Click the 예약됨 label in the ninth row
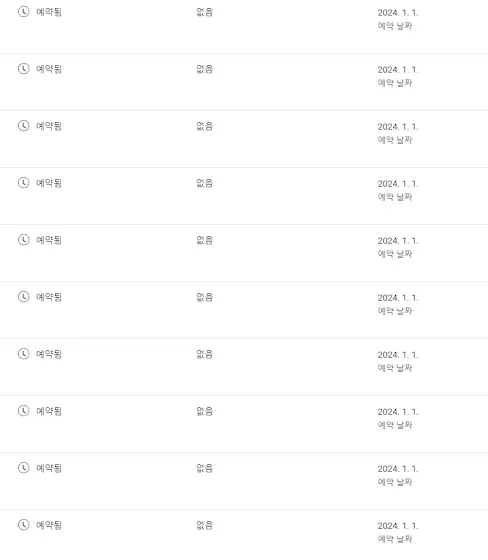Image resolution: width=488 pixels, height=560 pixels. coord(49,468)
